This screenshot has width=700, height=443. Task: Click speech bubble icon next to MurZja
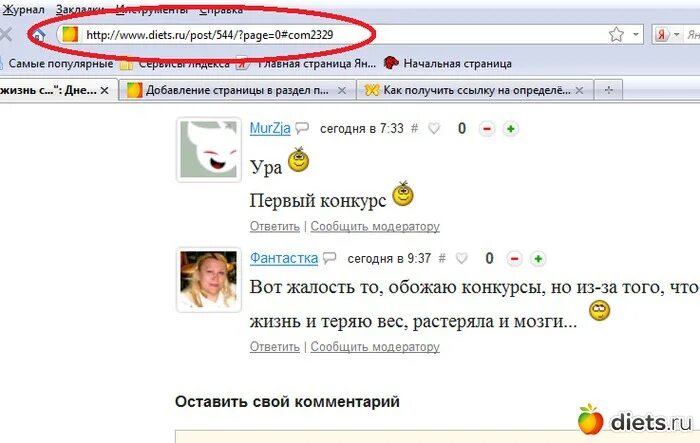(x=302, y=128)
